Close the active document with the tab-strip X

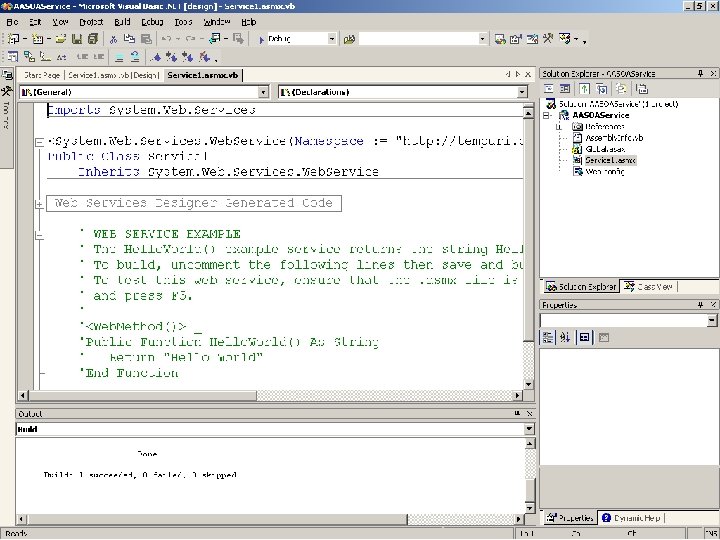pyautogui.click(x=528, y=74)
